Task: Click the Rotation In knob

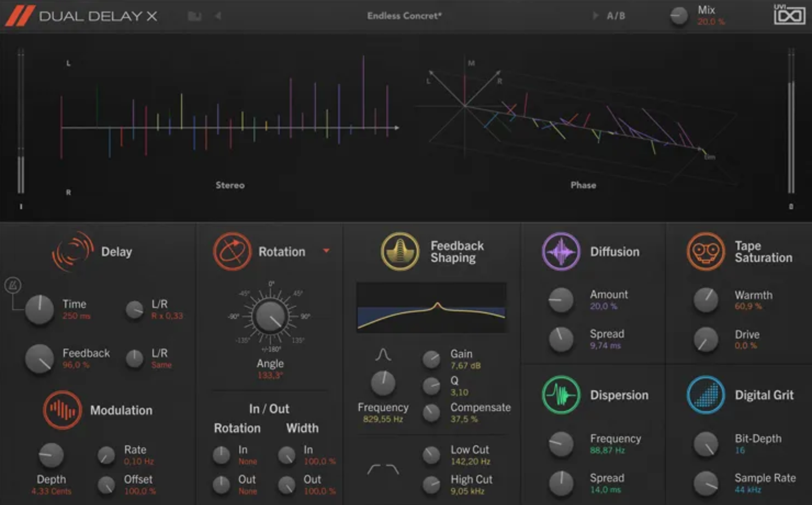Action: coord(221,455)
